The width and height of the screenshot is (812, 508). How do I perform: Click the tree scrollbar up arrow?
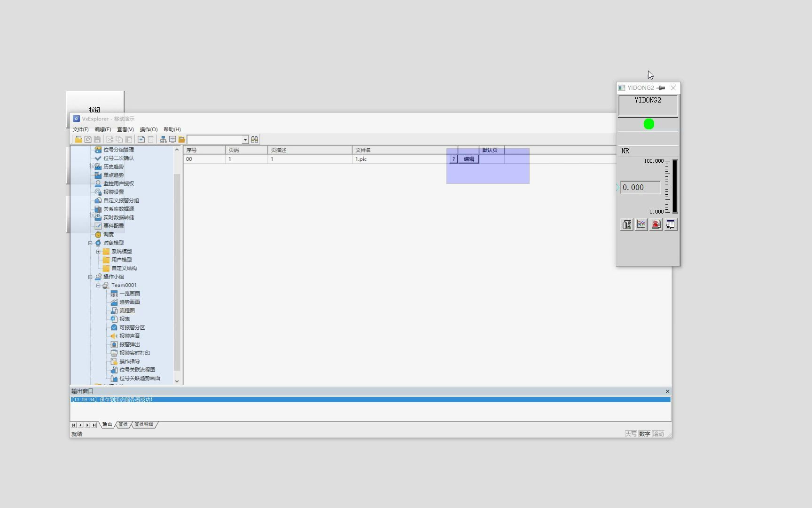click(177, 150)
